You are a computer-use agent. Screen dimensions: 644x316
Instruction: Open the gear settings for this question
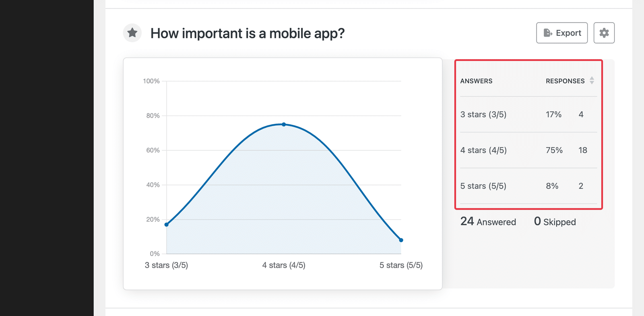[x=604, y=33]
